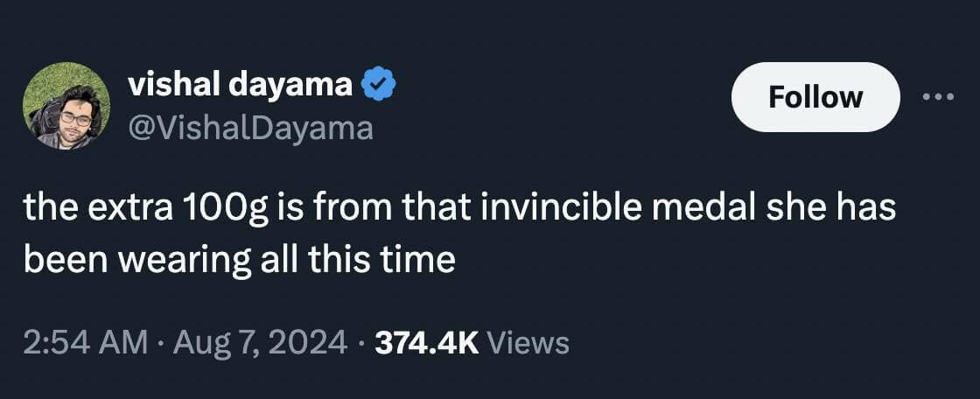Click the 374.4K view count
Viewport: 980px width, 399px height.
[x=426, y=342]
